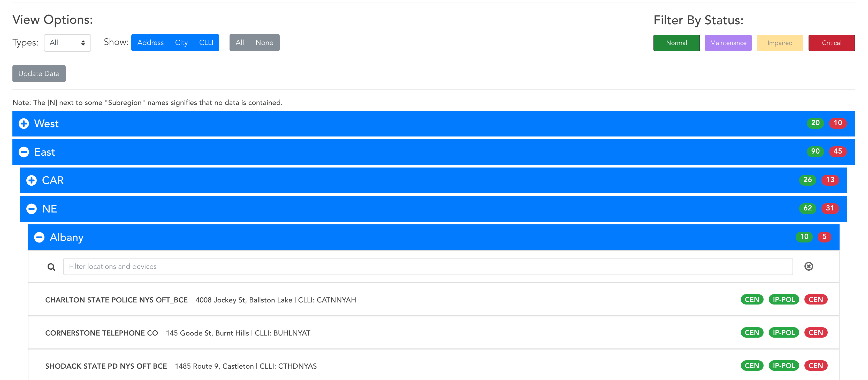This screenshot has width=868, height=380.
Task: Click the red 5 badge on Albany
Action: [x=824, y=237]
